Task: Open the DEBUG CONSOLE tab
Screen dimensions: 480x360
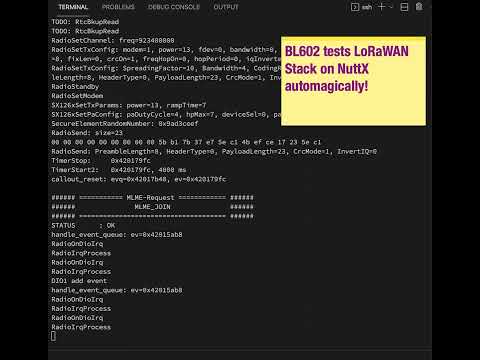Action: click(x=174, y=7)
